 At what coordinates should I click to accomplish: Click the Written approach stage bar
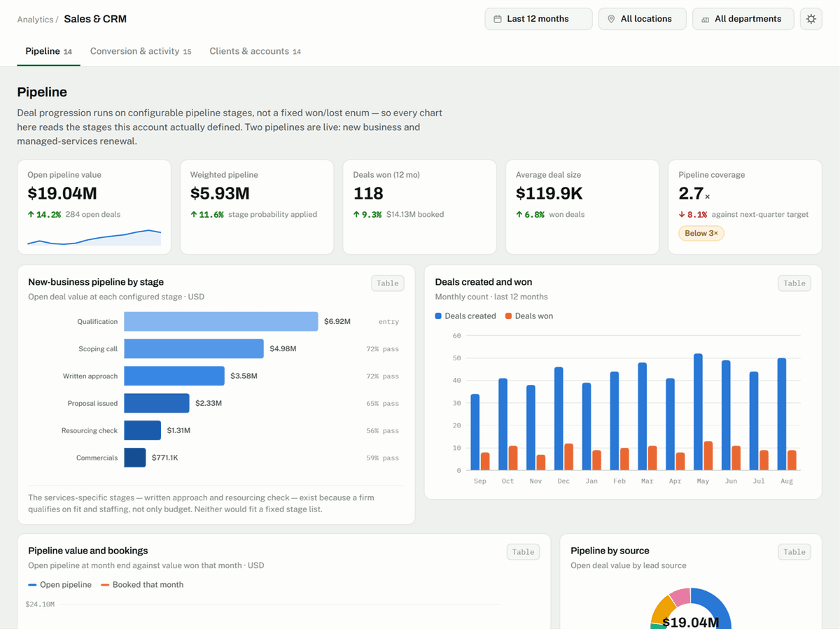pyautogui.click(x=174, y=376)
